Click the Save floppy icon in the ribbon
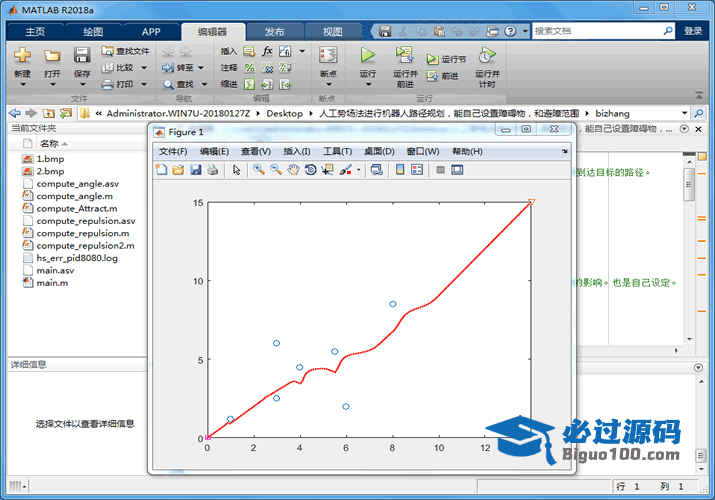 click(82, 55)
